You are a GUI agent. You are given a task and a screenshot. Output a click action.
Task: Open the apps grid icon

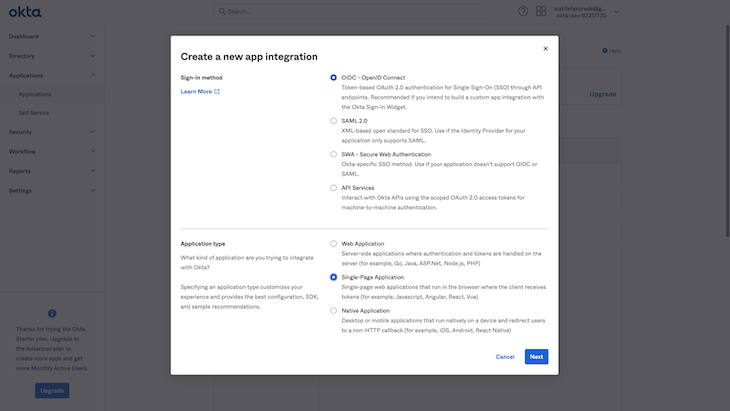(541, 11)
